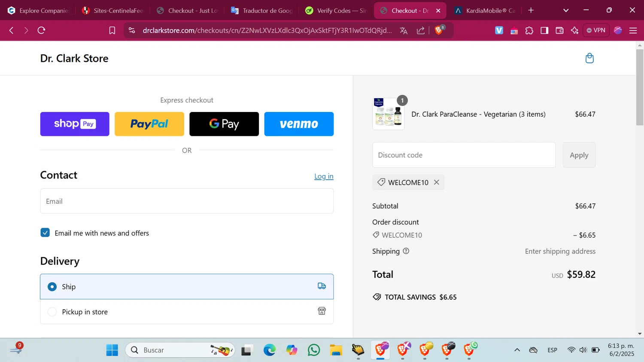Toggle the browser sidebar panel
644x362 pixels.
(x=544, y=30)
